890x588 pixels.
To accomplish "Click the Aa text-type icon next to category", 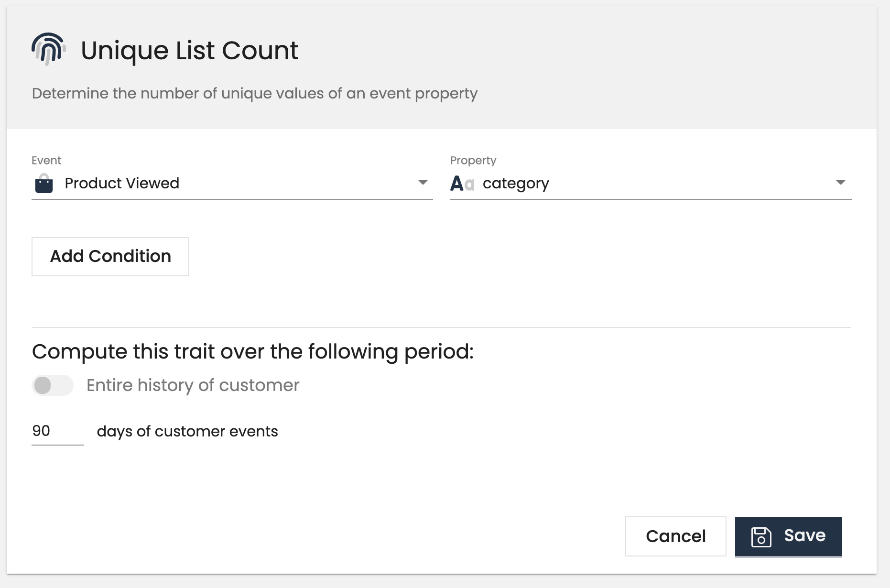I will [x=462, y=183].
